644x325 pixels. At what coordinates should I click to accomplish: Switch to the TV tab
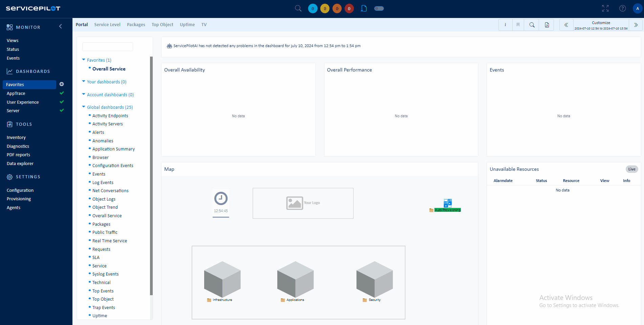(204, 24)
